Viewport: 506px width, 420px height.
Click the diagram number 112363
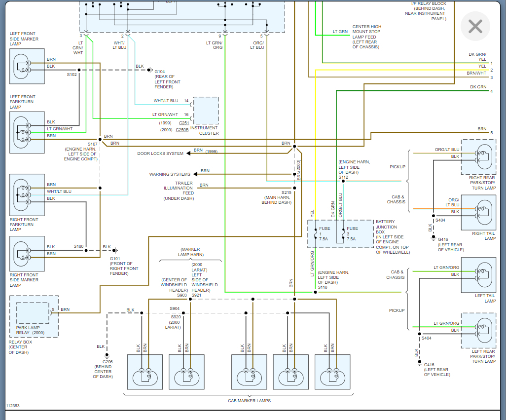[13, 406]
